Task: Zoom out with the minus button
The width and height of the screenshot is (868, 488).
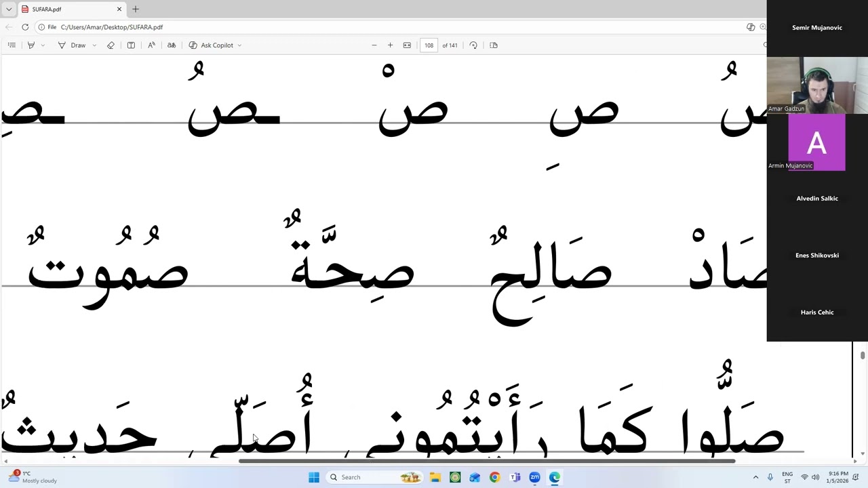Action: (374, 45)
